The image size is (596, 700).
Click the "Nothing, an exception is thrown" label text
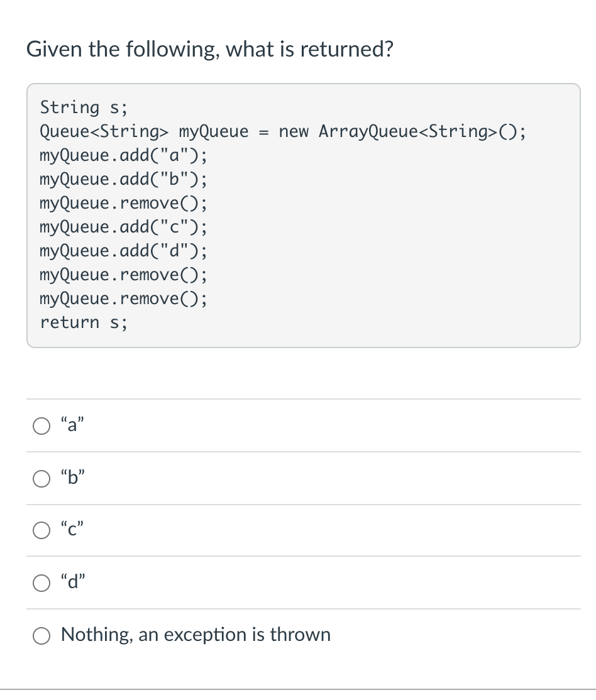[x=196, y=635]
